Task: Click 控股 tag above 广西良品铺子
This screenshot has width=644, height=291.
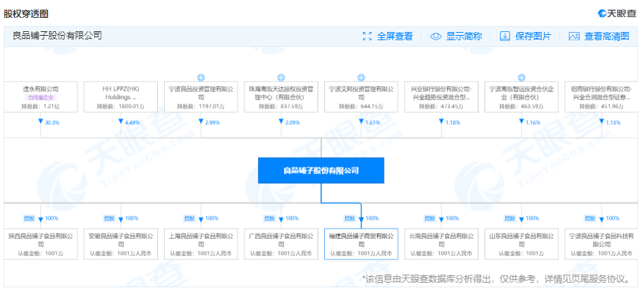Action: point(269,219)
